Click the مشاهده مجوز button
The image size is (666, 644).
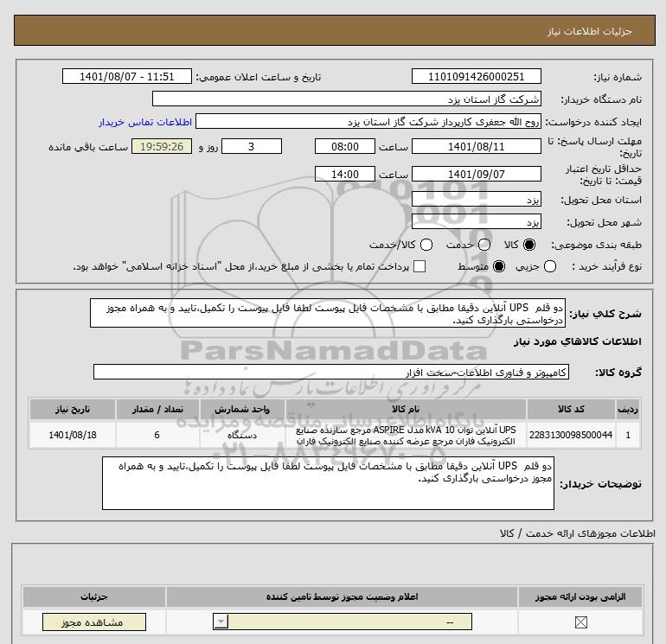[94, 622]
